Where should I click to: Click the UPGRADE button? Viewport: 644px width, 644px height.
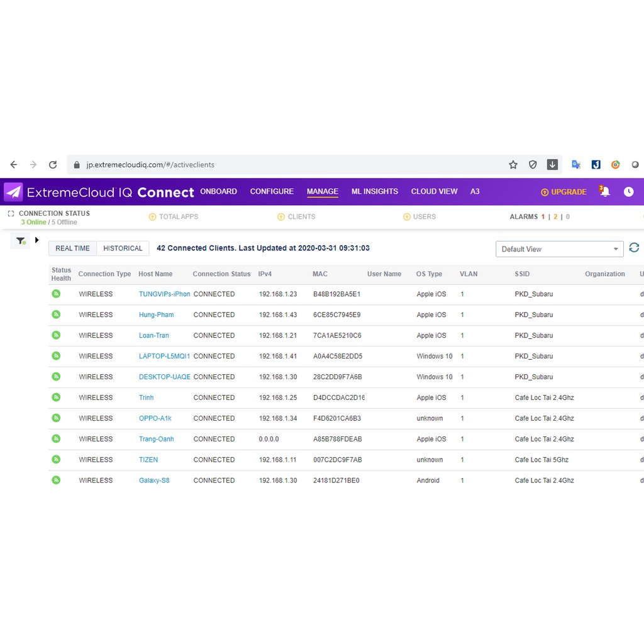pyautogui.click(x=563, y=192)
